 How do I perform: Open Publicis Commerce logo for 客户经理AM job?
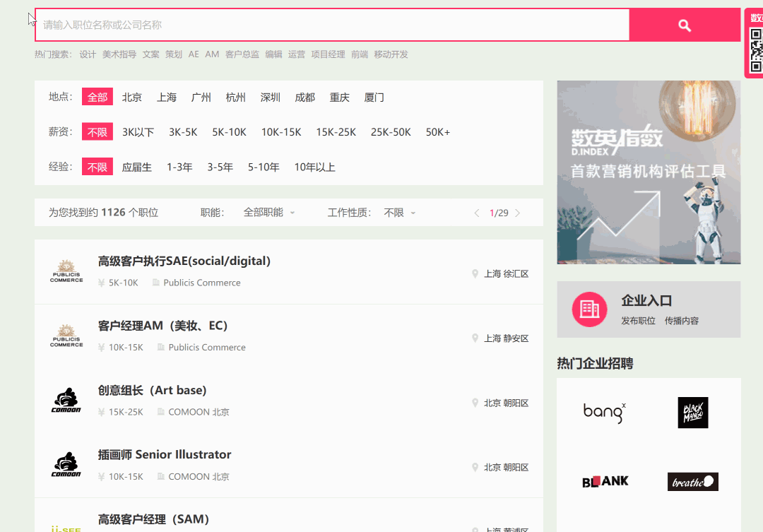(66, 336)
